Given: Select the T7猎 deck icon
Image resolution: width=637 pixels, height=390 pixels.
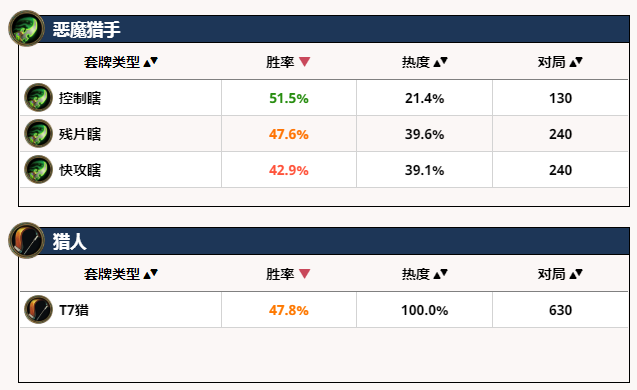Looking at the screenshot, I should coord(39,310).
